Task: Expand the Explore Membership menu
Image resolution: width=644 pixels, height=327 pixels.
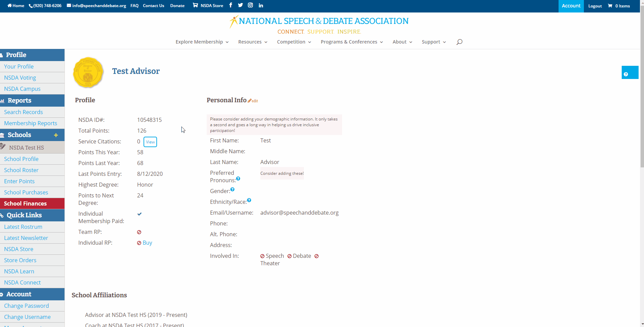Action: 202,42
